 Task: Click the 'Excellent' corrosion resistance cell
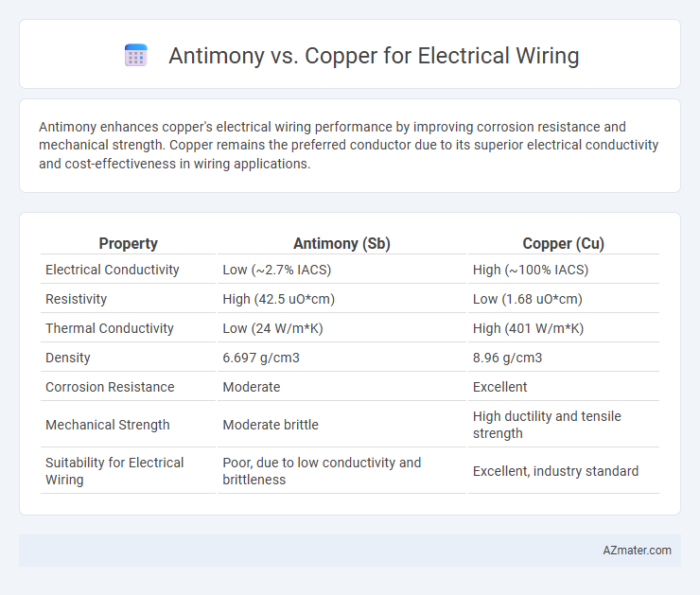500,387
